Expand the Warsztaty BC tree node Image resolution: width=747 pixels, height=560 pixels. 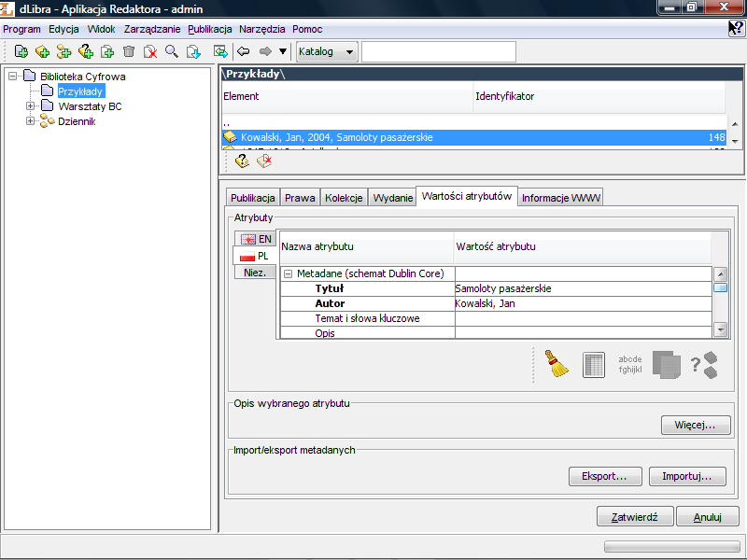[x=31, y=106]
